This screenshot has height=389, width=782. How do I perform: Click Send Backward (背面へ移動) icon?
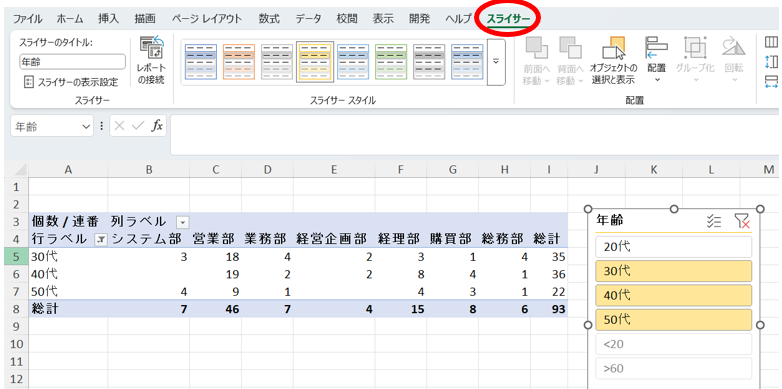570,49
